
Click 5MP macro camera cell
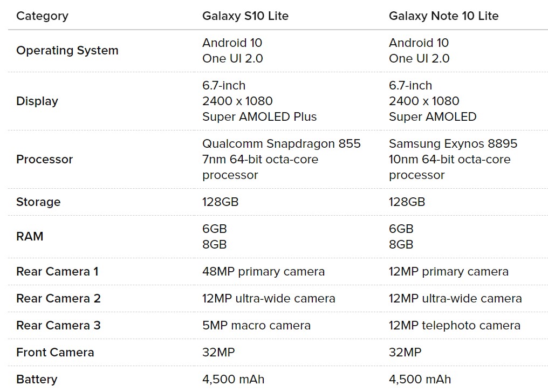pyautogui.click(x=257, y=325)
